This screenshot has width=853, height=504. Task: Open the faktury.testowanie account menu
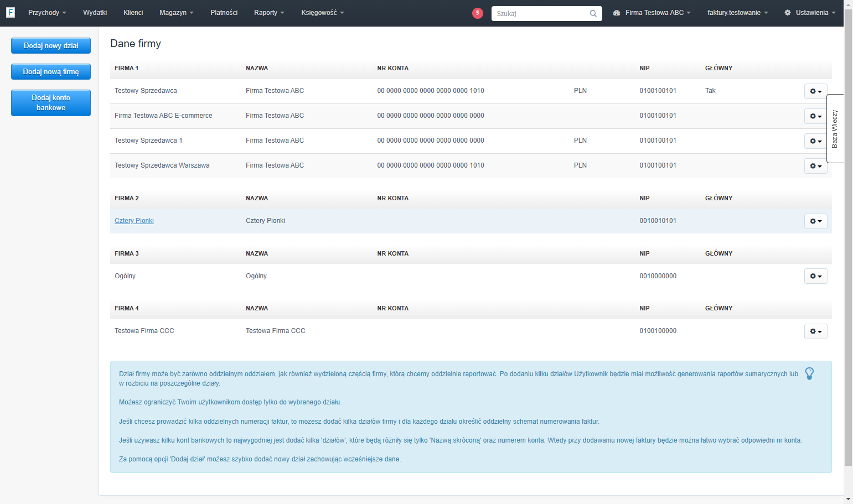(x=738, y=13)
